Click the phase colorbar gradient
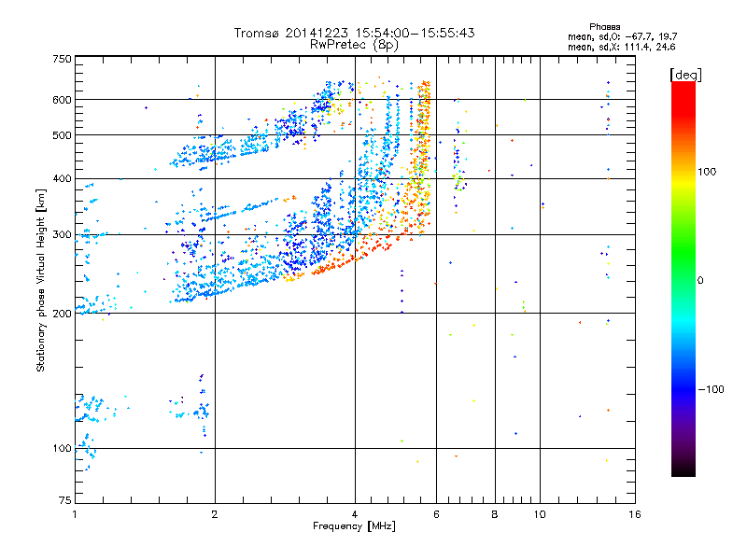 (684, 279)
